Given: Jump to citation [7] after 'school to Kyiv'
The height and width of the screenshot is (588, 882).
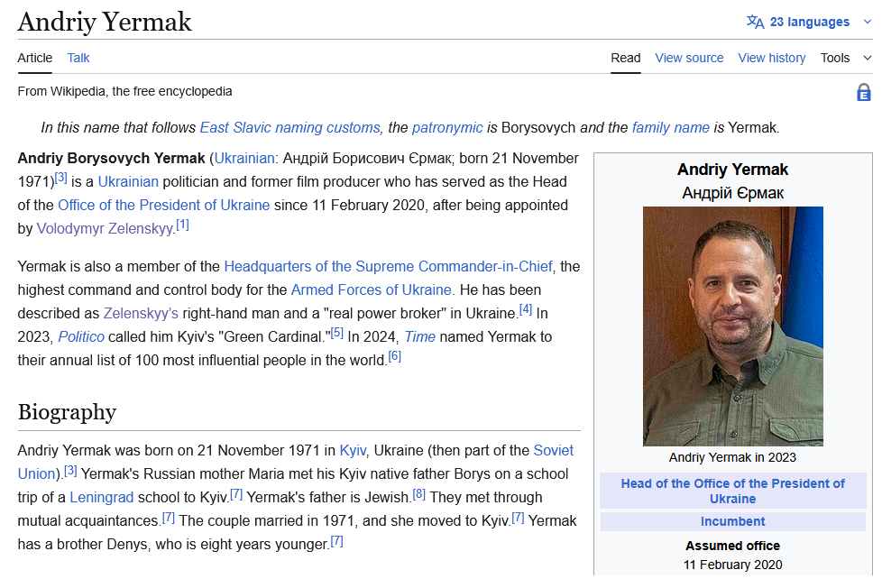Looking at the screenshot, I should [236, 494].
